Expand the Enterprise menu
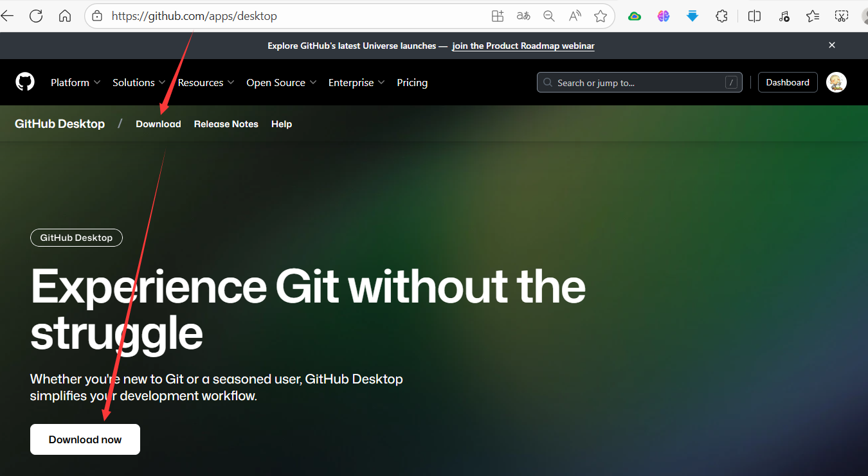This screenshot has height=476, width=868. (357, 82)
